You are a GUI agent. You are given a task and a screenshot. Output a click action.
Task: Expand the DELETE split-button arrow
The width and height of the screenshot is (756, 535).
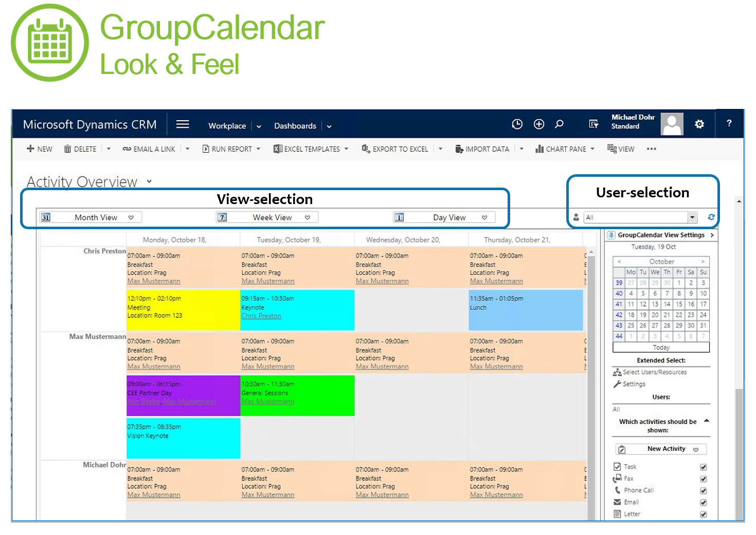[109, 149]
